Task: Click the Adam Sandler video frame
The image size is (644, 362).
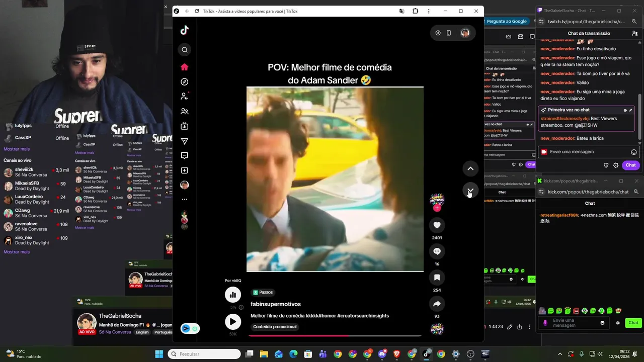Action: [335, 179]
